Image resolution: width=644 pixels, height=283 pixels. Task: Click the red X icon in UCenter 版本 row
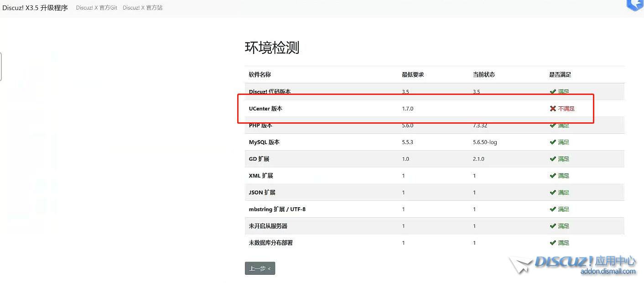553,109
